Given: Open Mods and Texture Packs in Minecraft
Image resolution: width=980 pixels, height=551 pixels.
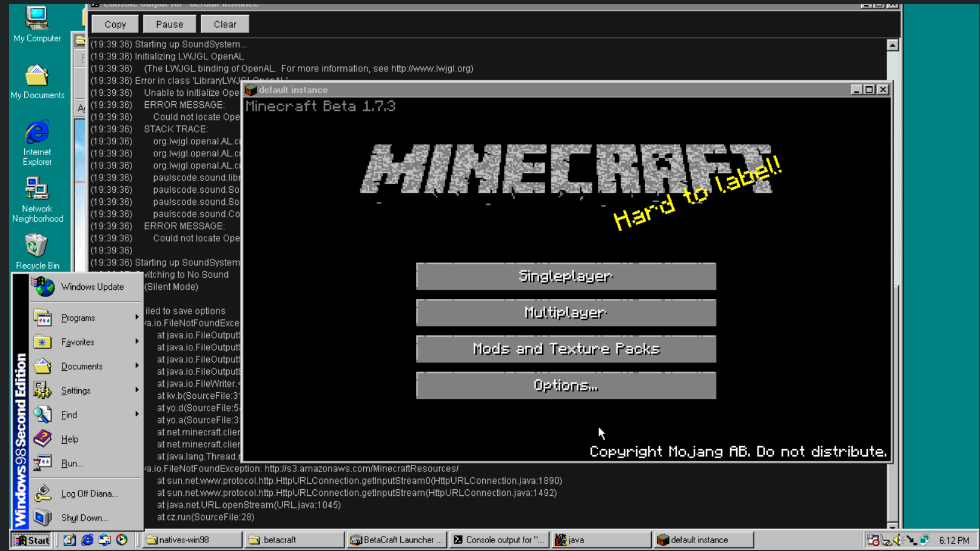Looking at the screenshot, I should click(566, 349).
